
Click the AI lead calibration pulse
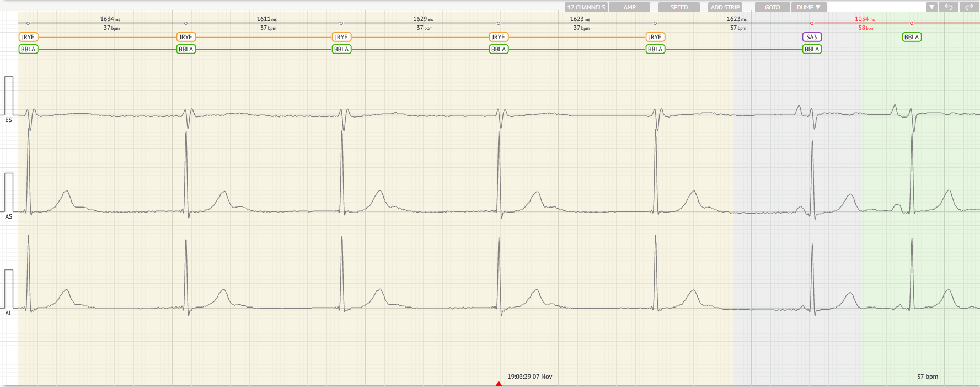click(x=9, y=289)
